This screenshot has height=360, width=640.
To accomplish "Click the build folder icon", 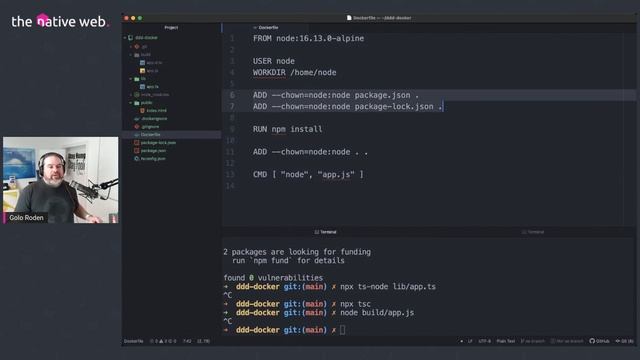I will pyautogui.click(x=137, y=55).
